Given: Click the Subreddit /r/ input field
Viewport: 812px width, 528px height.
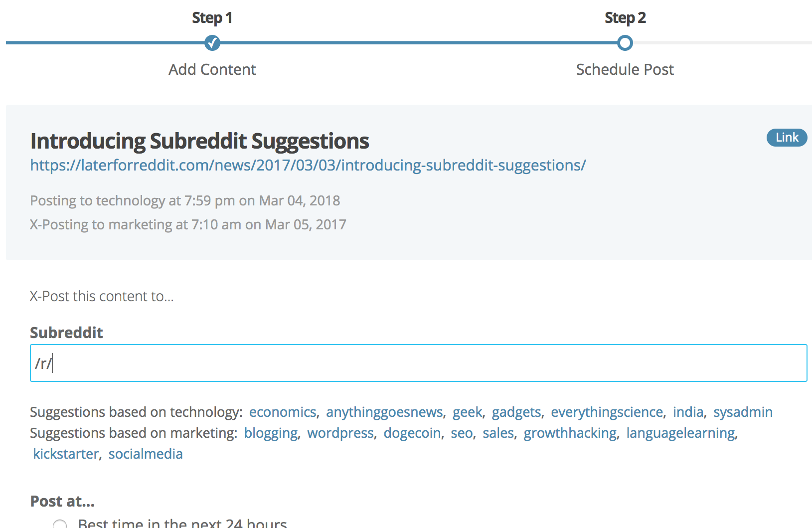Looking at the screenshot, I should tap(418, 363).
